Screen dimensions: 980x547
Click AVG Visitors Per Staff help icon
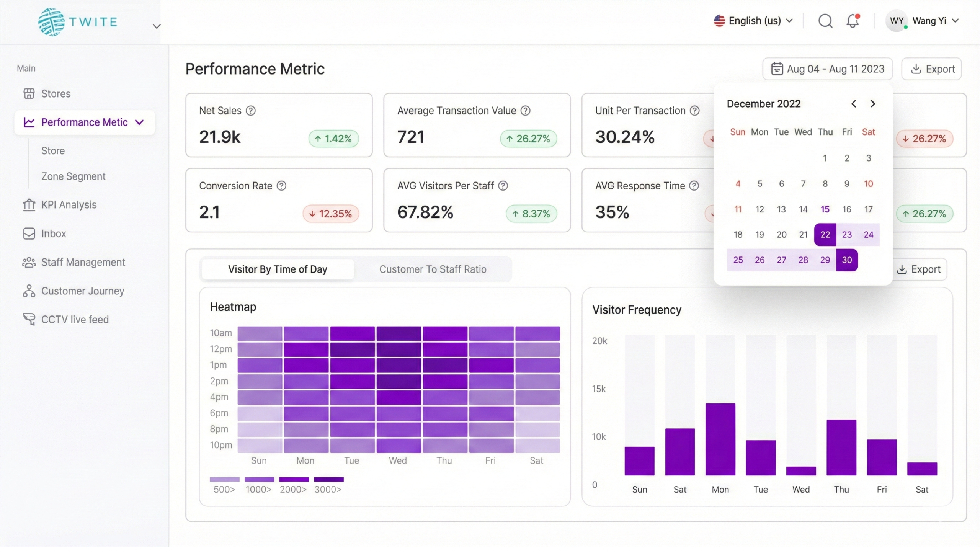tap(503, 186)
